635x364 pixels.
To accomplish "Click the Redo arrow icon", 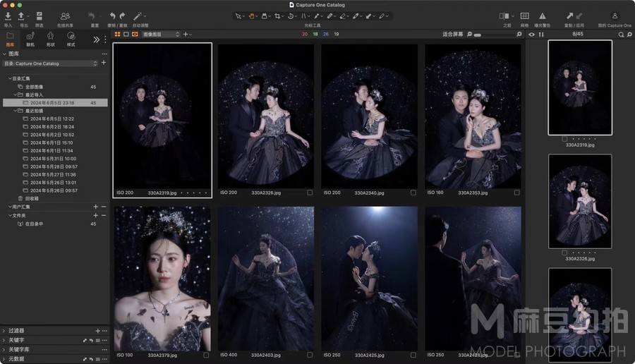I will 122,16.
